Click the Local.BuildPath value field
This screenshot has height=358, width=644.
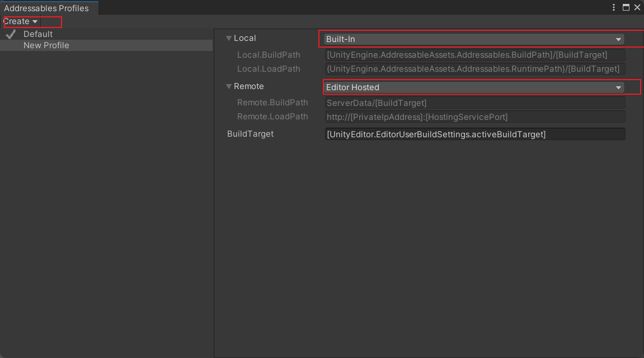[474, 55]
